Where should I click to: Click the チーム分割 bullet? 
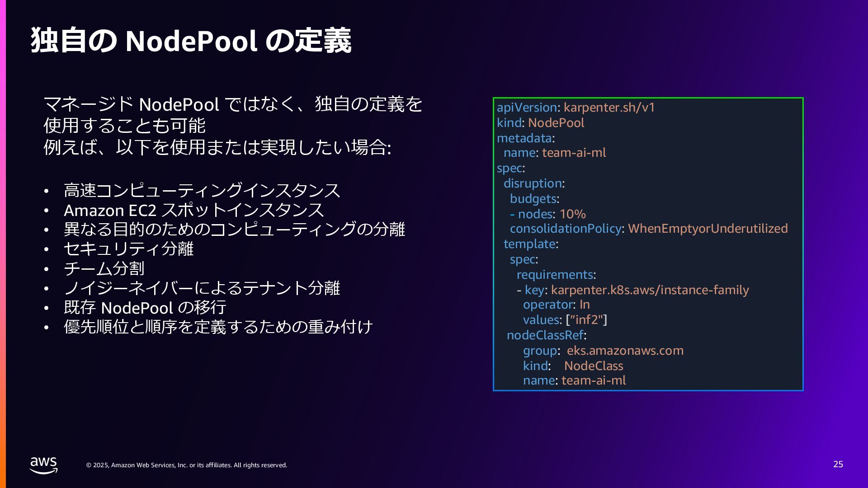pos(104,268)
